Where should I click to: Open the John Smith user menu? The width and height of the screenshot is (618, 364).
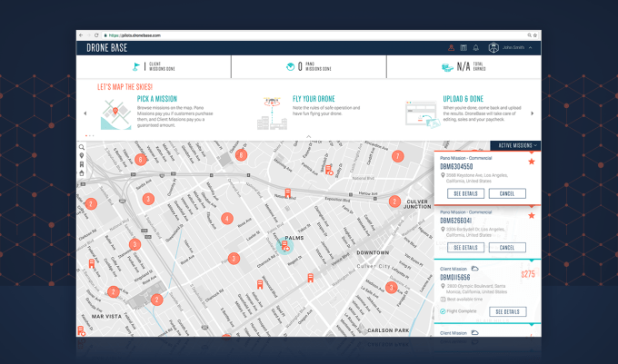coord(511,47)
